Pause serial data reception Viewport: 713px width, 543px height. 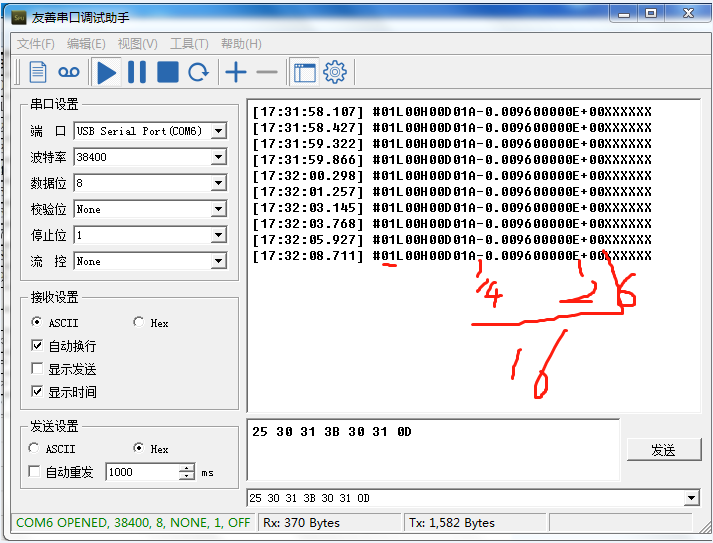point(136,72)
